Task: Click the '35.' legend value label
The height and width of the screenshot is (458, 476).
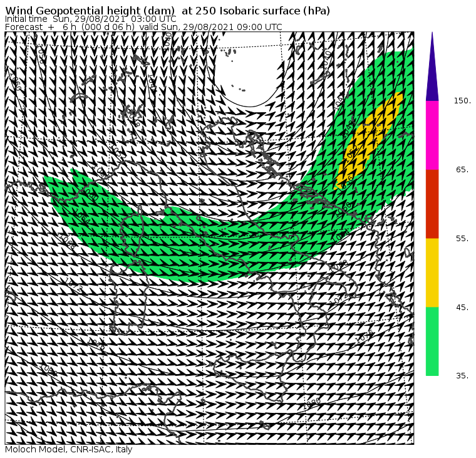Action: 462,376
